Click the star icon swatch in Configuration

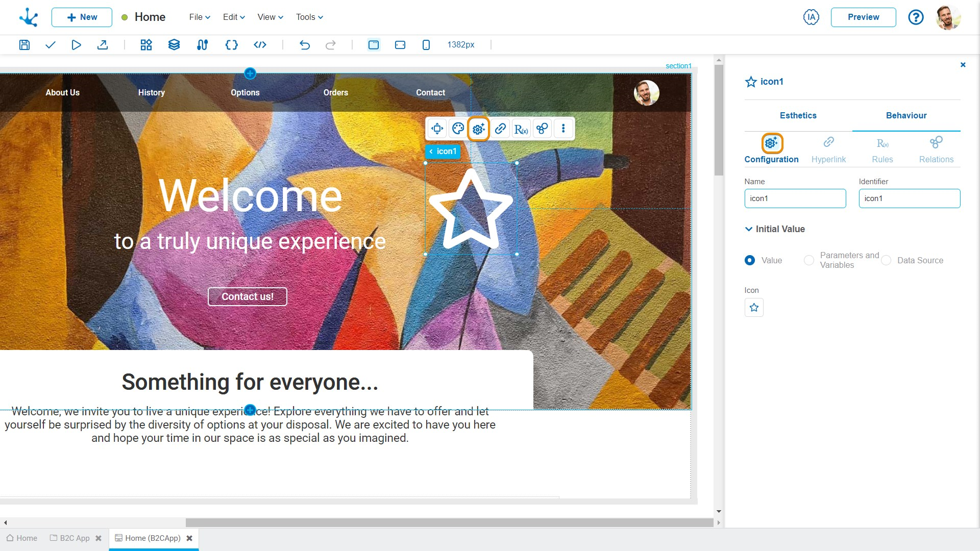pos(754,308)
